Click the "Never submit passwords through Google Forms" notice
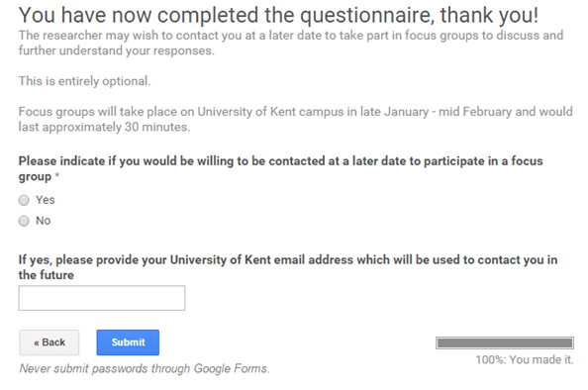The image size is (588, 390). [x=145, y=368]
